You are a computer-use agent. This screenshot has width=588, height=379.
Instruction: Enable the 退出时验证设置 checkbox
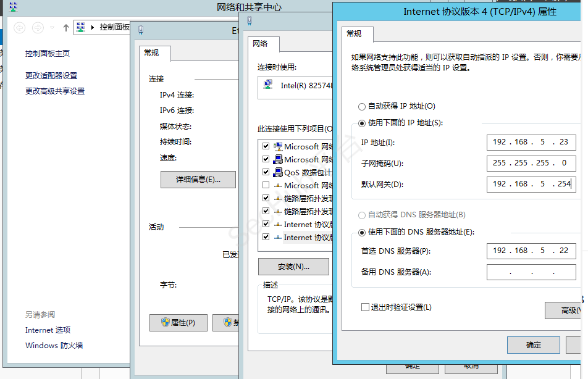364,307
